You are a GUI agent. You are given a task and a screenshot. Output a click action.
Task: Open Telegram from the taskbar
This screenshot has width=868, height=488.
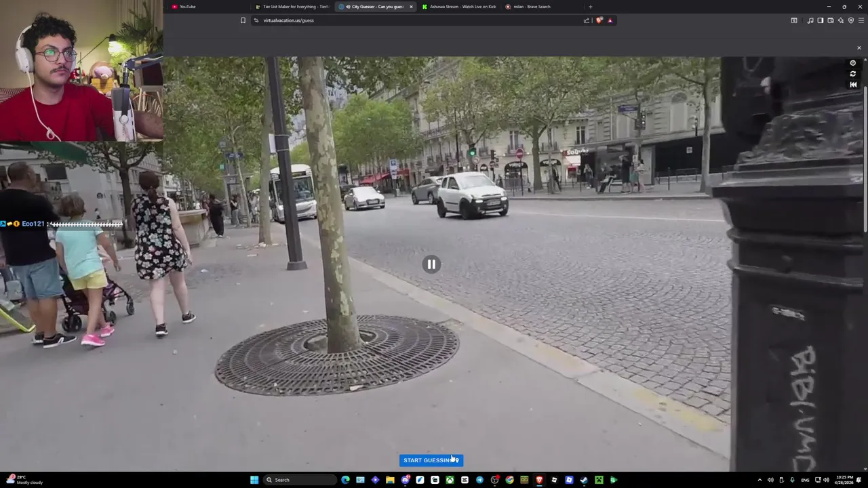tap(479, 480)
